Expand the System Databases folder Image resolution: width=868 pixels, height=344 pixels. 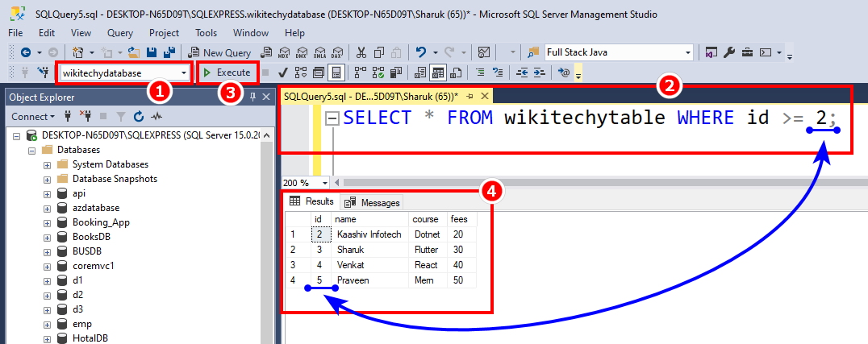(x=48, y=164)
